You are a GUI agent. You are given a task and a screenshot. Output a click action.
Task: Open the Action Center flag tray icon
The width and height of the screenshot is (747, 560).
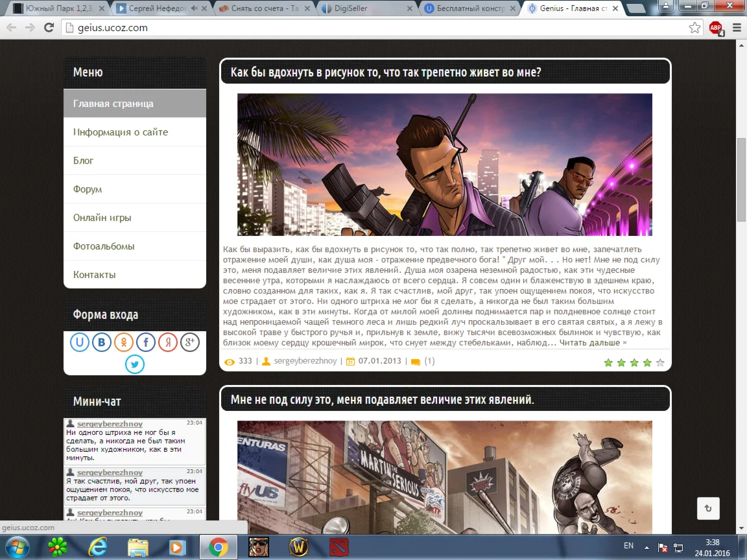click(x=662, y=548)
